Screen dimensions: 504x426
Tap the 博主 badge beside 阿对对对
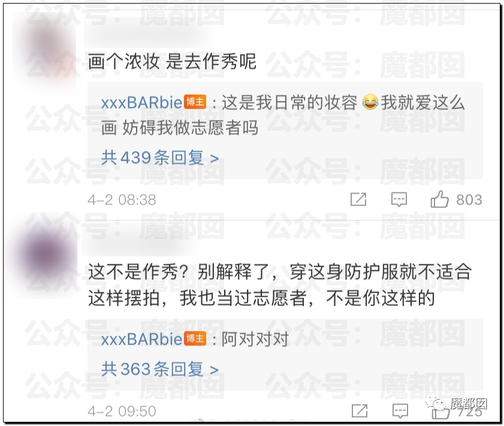point(195,339)
